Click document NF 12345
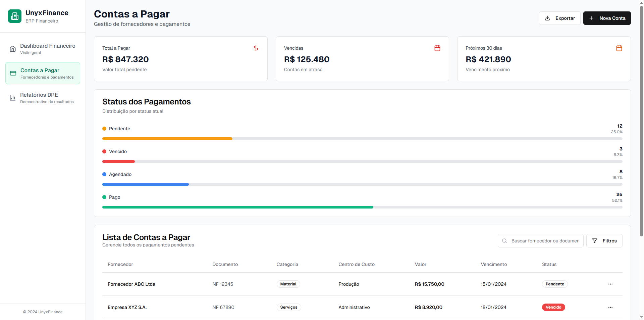This screenshot has height=320, width=644. point(223,284)
